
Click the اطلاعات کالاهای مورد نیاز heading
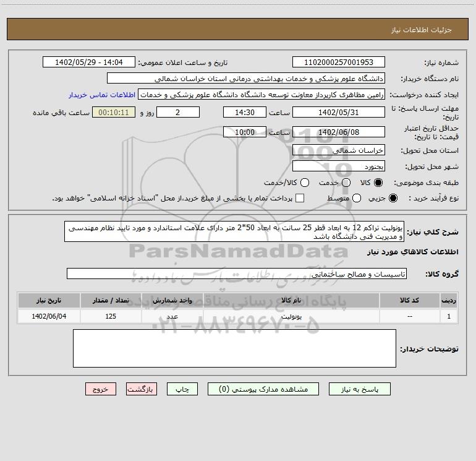pyautogui.click(x=412, y=252)
